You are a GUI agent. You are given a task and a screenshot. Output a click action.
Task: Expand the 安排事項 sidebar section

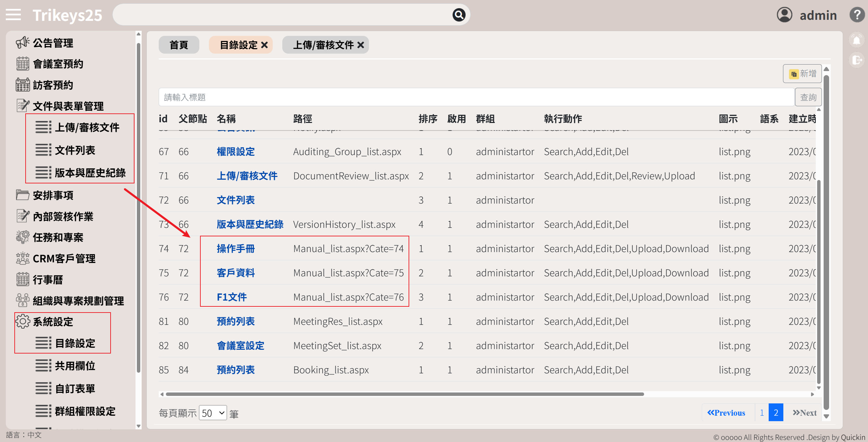click(x=53, y=195)
